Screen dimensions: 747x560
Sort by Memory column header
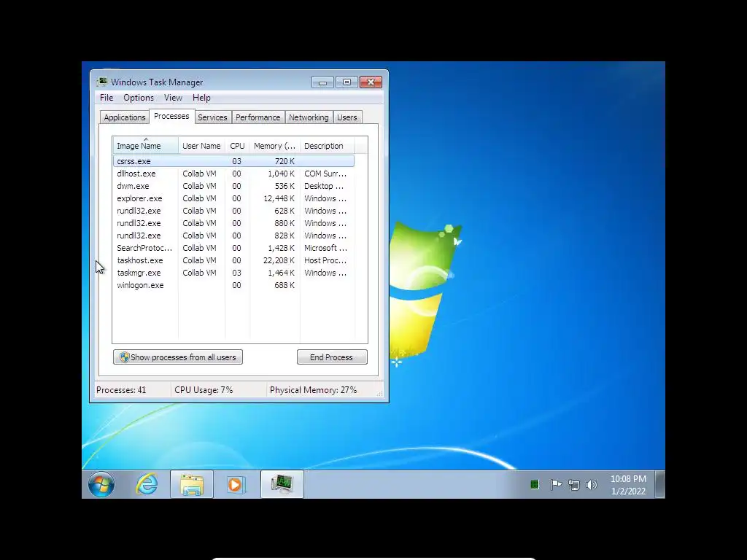pos(274,146)
